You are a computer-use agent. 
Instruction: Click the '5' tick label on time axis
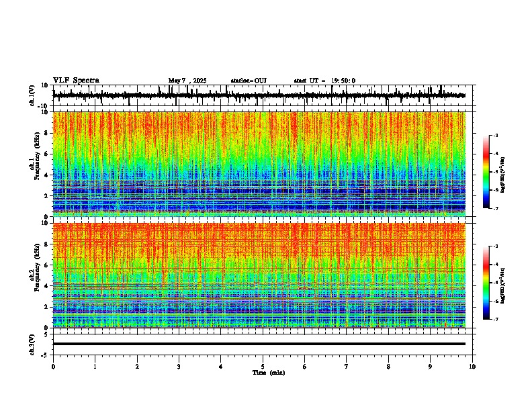[263, 367]
